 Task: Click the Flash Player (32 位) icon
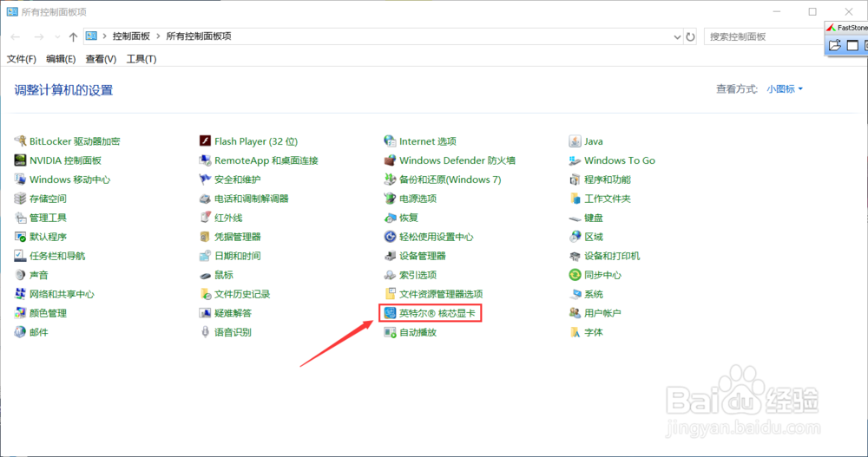point(206,141)
